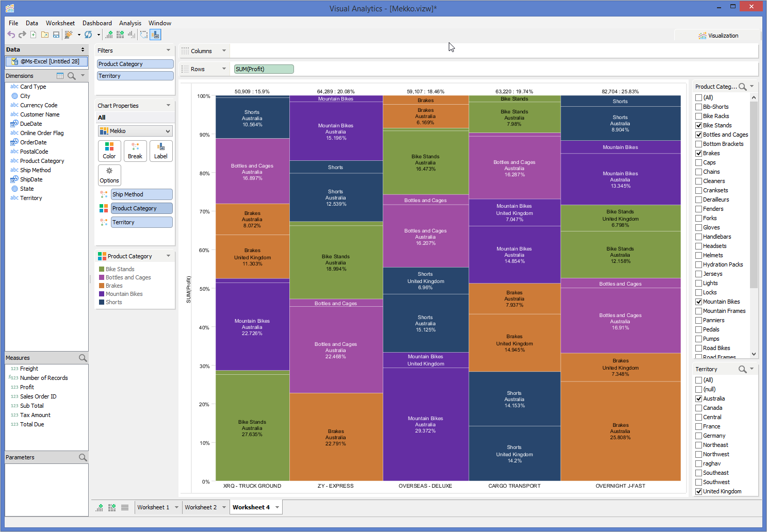Open Worksheet 4 tab dropdown arrow
The image size is (767, 532).
click(277, 507)
